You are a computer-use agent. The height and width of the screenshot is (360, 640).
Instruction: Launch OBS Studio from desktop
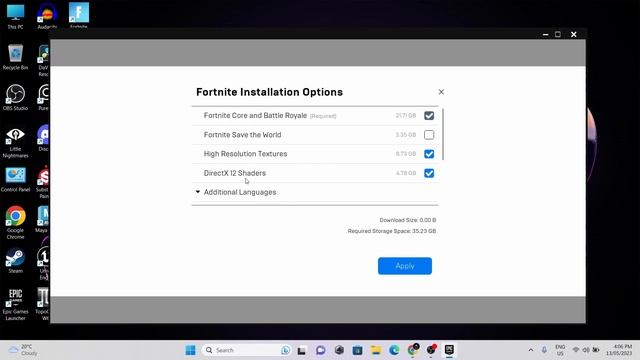pyautogui.click(x=16, y=97)
